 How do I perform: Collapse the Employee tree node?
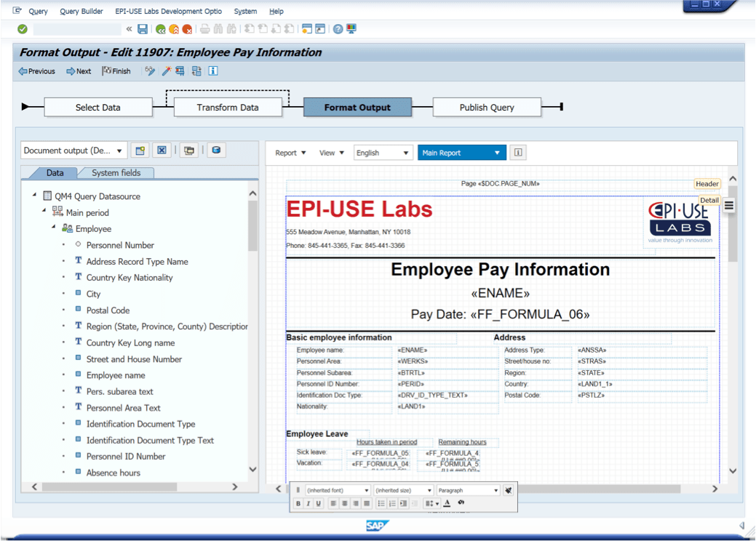pyautogui.click(x=54, y=228)
